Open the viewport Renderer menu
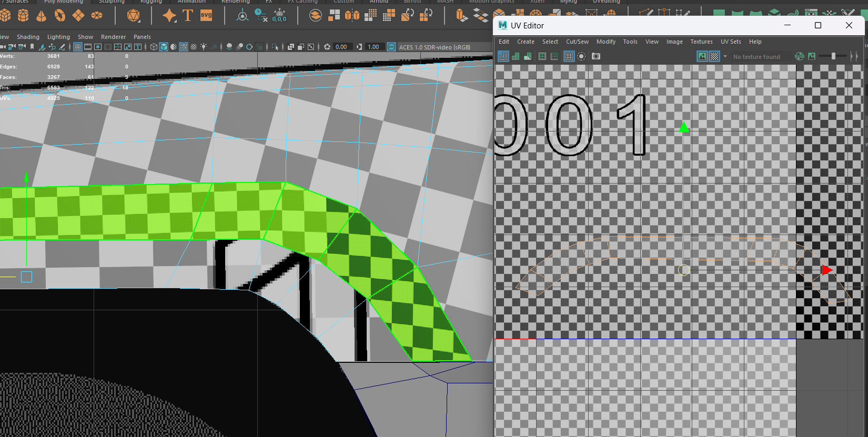This screenshot has width=868, height=437. tap(113, 37)
